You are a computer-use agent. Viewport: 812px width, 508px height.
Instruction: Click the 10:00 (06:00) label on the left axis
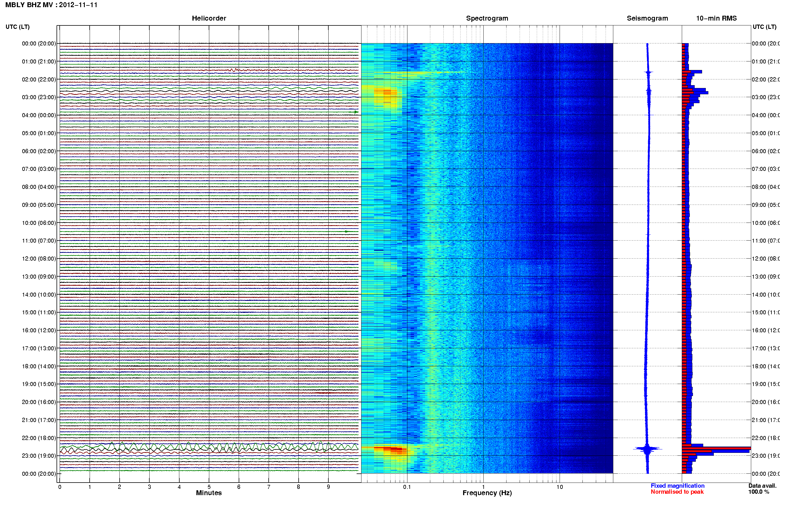click(x=39, y=223)
